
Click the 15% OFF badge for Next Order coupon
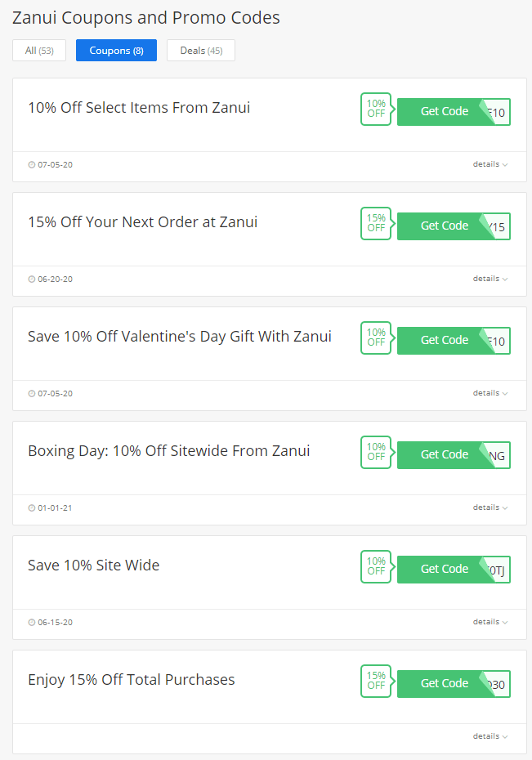(376, 223)
